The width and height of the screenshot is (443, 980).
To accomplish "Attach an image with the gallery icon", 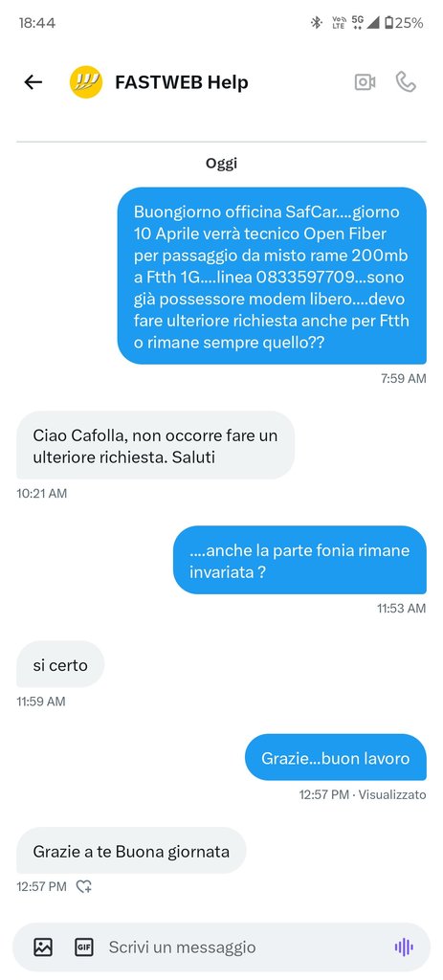I will click(43, 947).
